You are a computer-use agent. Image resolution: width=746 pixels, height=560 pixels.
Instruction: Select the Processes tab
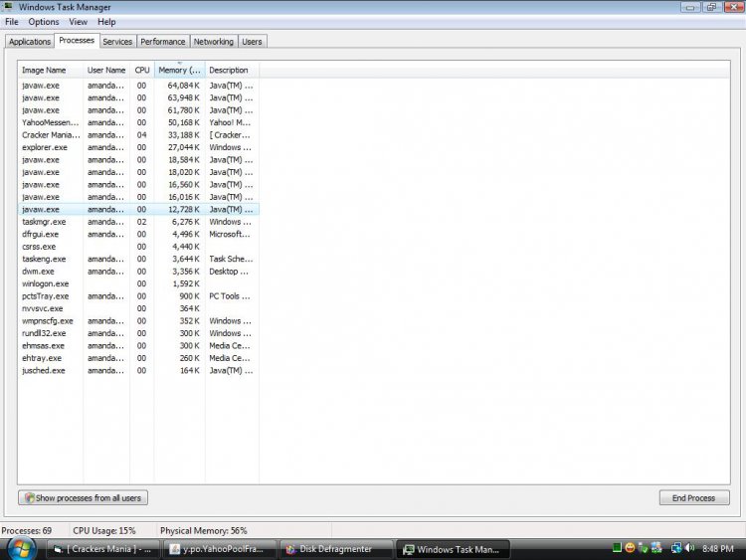77,41
